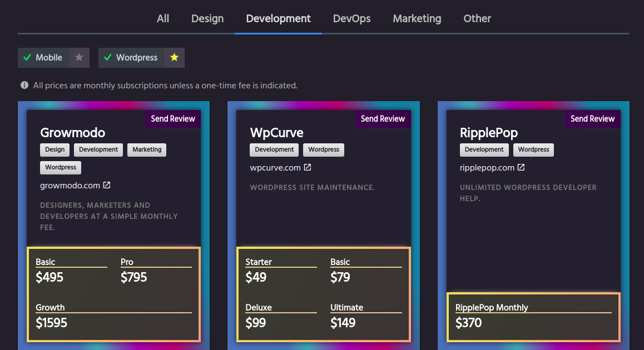Send a review for RipplePop
644x350 pixels.
click(x=593, y=118)
